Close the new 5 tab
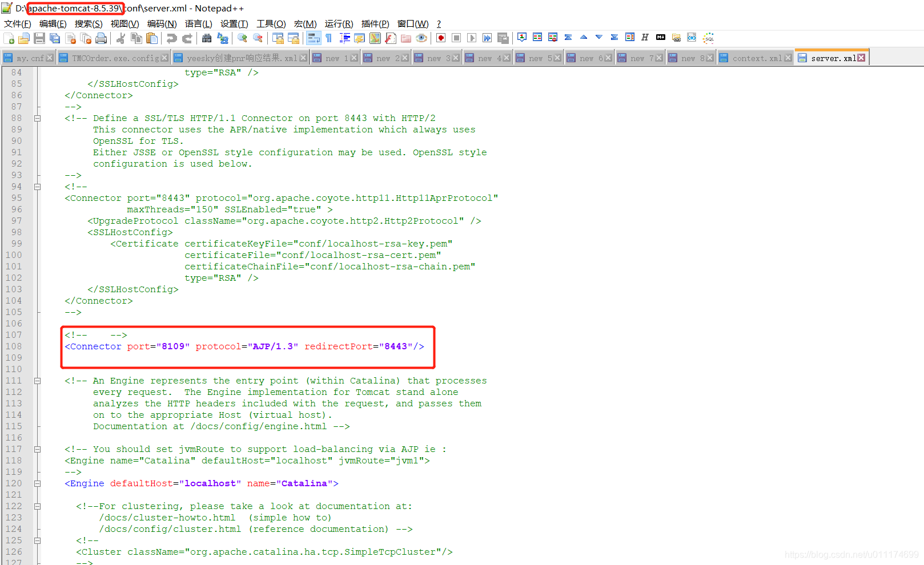This screenshot has width=924, height=565. 557,58
